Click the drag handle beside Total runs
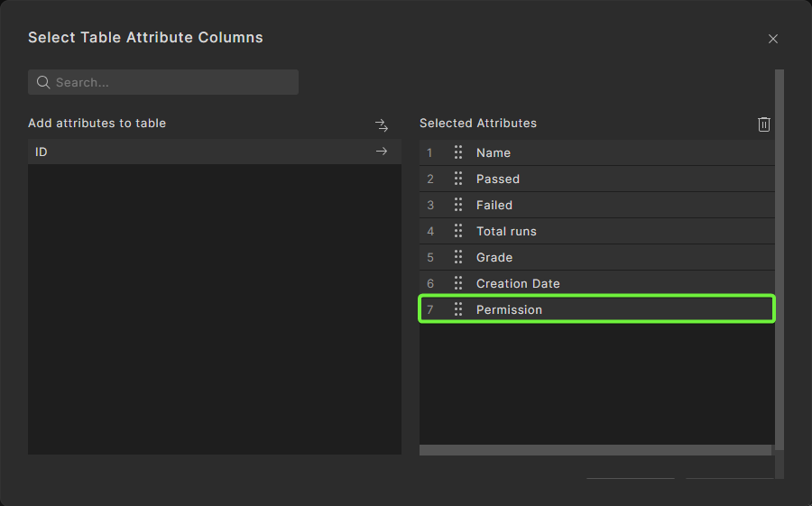 click(x=458, y=231)
